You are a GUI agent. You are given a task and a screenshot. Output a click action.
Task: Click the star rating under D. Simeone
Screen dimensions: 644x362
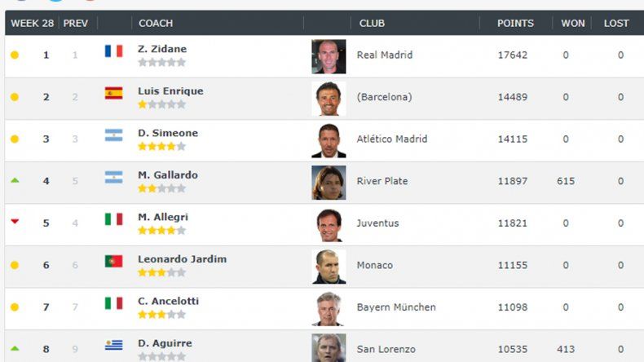161,147
